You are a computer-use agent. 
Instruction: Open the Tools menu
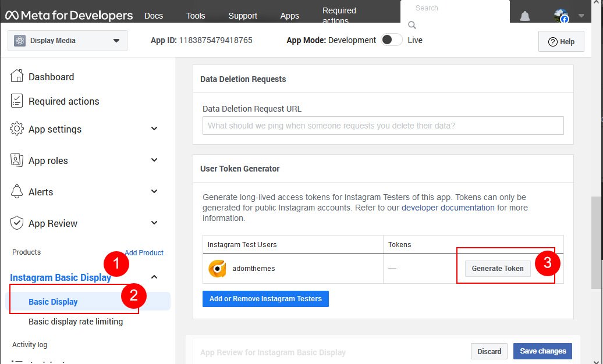pyautogui.click(x=196, y=16)
